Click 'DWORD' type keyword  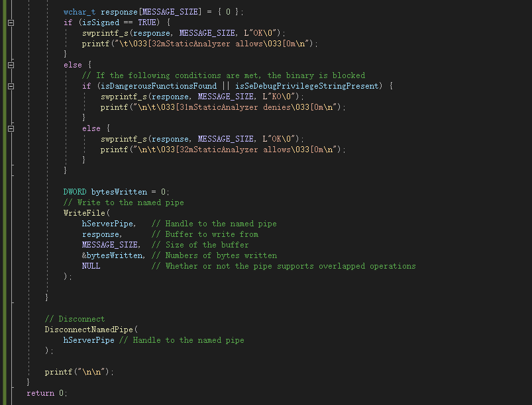tap(75, 192)
